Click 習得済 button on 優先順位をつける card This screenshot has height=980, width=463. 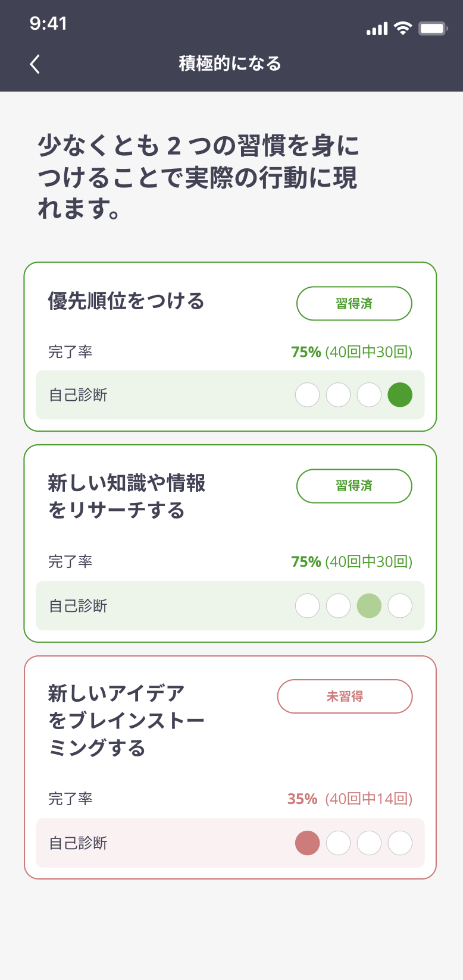point(354,303)
